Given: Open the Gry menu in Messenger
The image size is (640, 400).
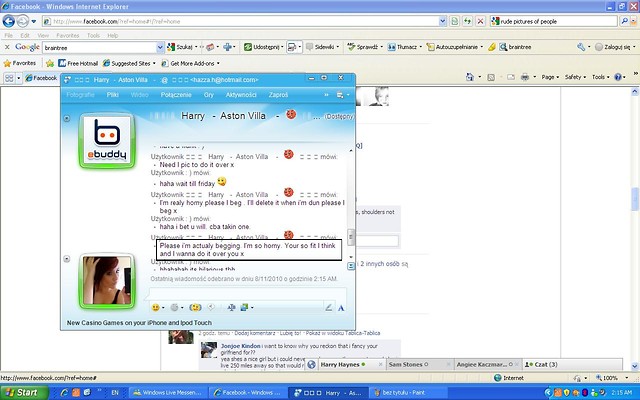Looking at the screenshot, I should 209,95.
